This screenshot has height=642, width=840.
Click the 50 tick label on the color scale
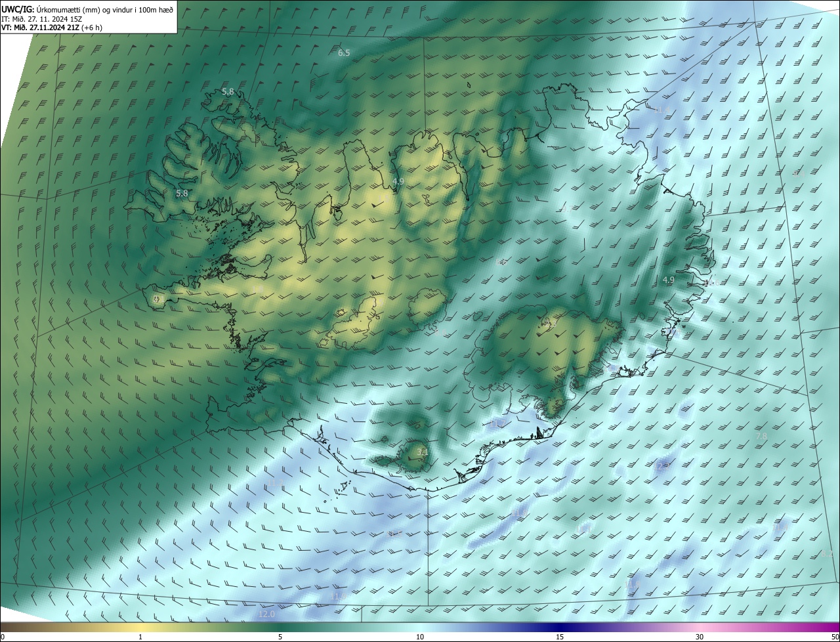coord(835,637)
